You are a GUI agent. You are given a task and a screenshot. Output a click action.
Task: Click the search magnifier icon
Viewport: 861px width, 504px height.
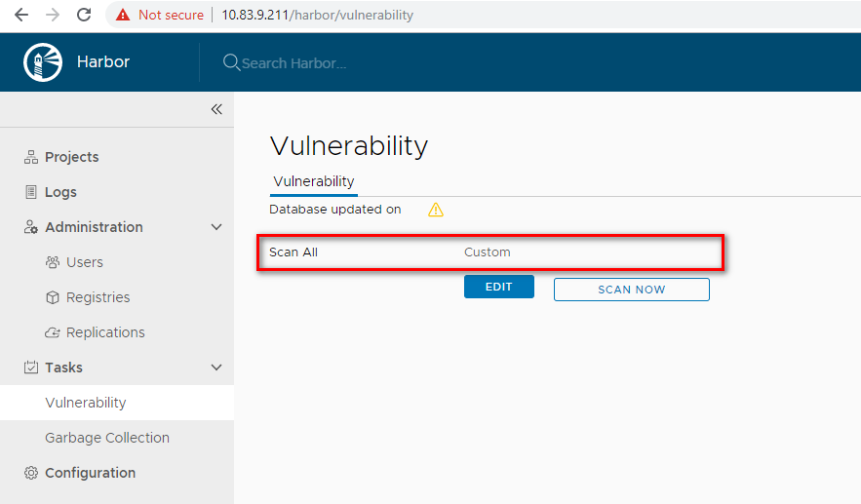(231, 62)
